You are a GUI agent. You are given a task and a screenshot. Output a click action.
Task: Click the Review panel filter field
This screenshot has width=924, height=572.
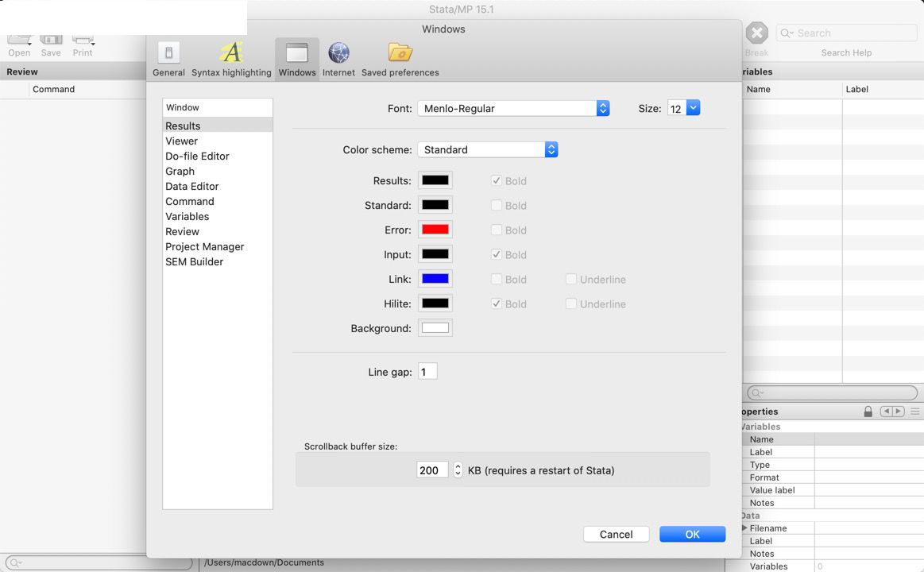tap(98, 563)
